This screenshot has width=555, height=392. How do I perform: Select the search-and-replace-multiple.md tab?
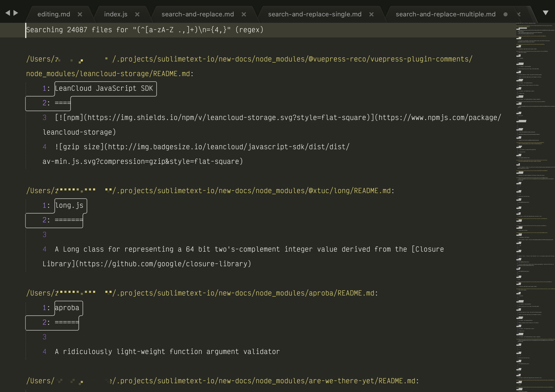[446, 14]
